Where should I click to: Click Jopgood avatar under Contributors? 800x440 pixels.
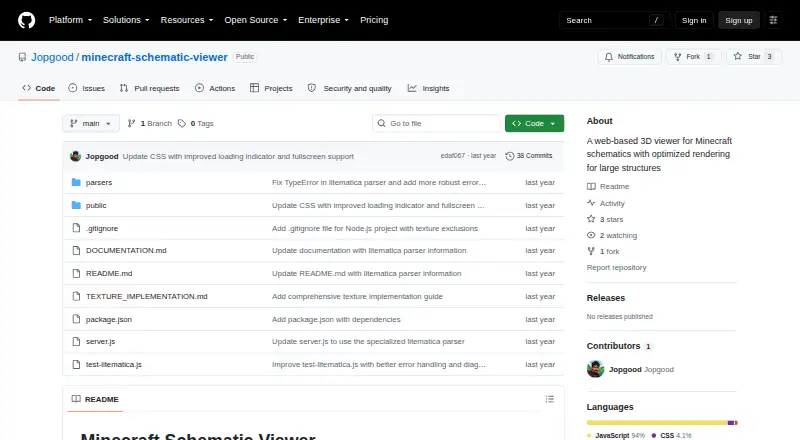tap(595, 369)
